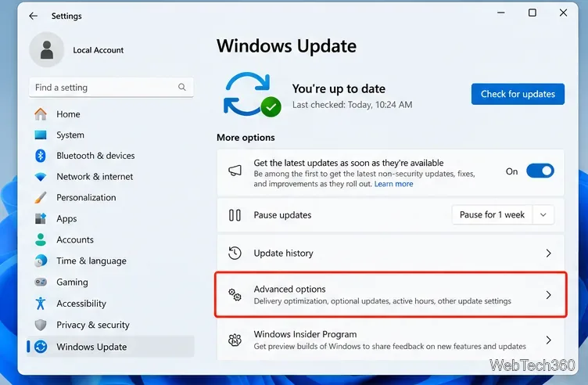
Task: Open Windows Insider Program chevron
Action: [x=549, y=340]
